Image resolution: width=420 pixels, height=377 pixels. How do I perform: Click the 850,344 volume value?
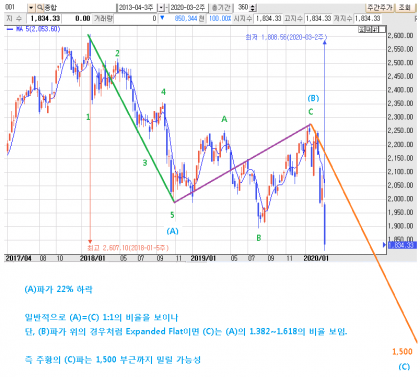point(186,18)
